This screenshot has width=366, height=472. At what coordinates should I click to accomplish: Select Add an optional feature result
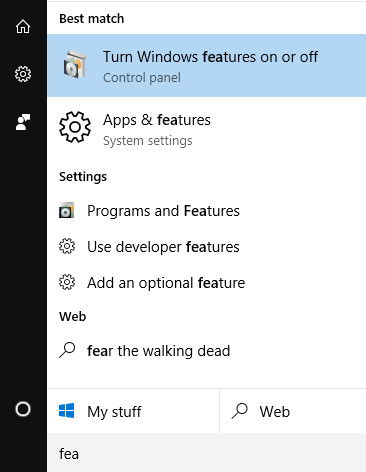(x=207, y=283)
